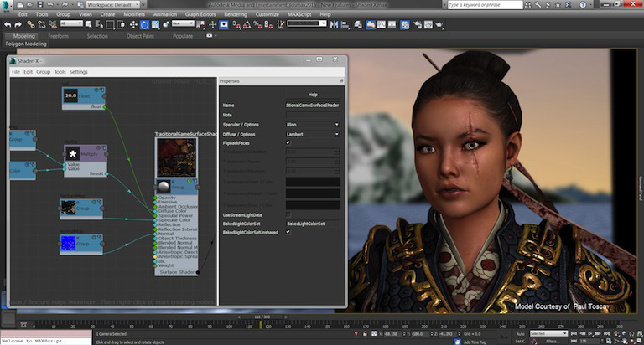Click the Multiply node asterisk icon
This screenshot has height=345, width=644.
click(74, 155)
